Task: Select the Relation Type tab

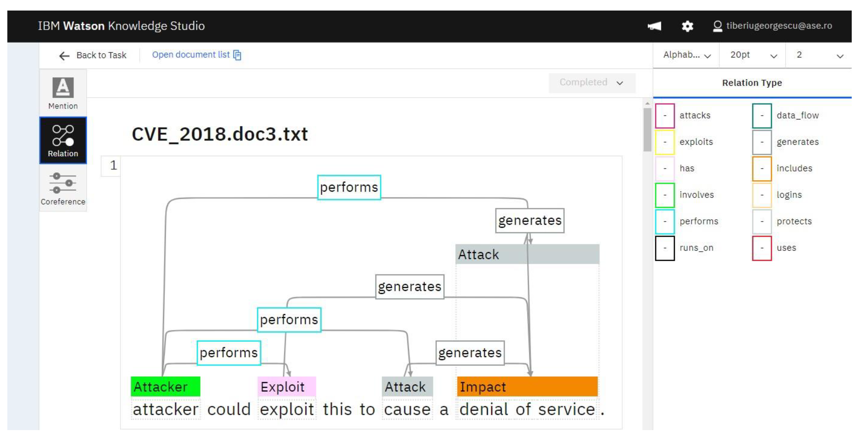Action: point(752,83)
